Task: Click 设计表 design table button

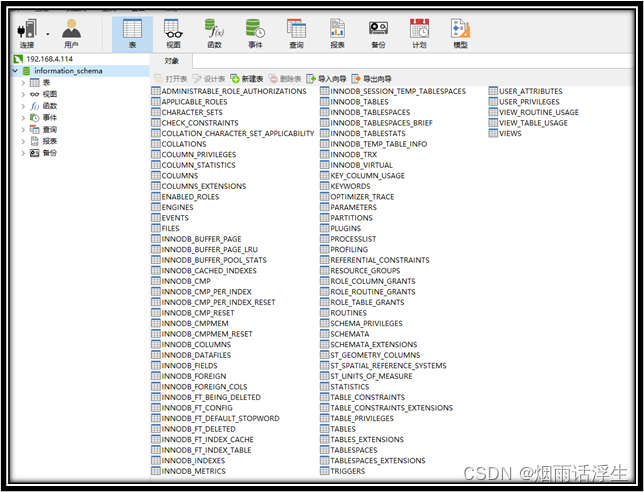Action: (209, 79)
